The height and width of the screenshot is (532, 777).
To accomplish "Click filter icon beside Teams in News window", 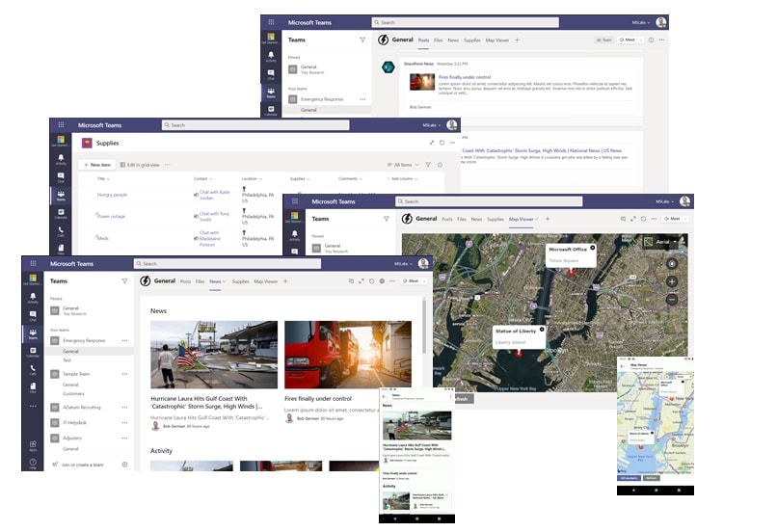I will (x=124, y=280).
